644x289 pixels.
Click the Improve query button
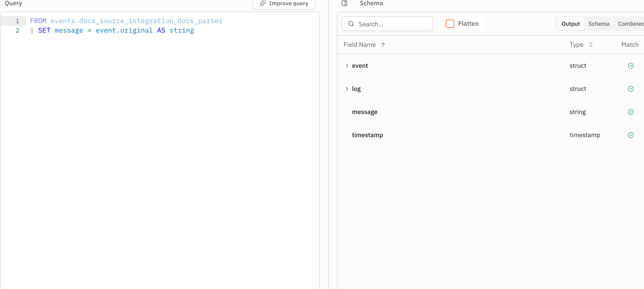284,4
